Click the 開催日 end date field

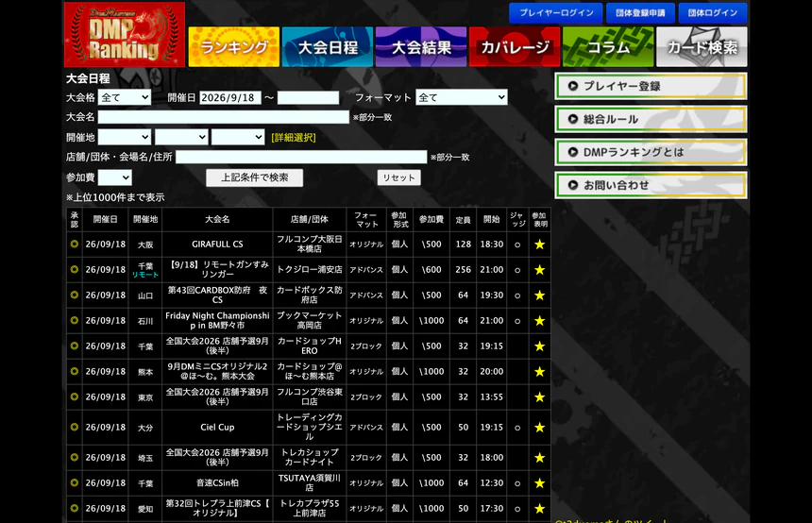308,97
